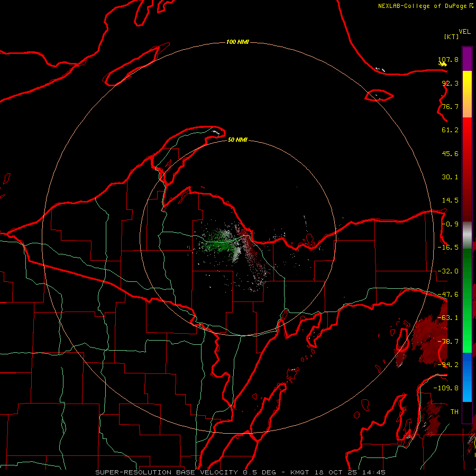Select the -0.9 velocity scale value

click(450, 224)
